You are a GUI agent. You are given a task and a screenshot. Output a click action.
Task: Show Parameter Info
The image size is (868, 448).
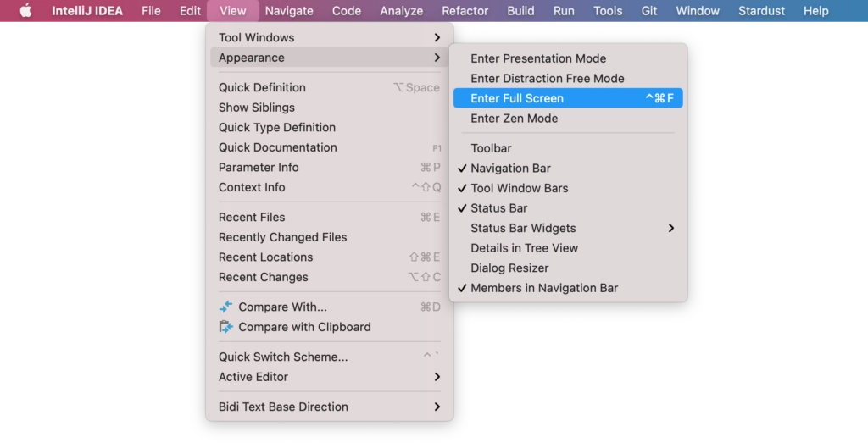point(330,167)
